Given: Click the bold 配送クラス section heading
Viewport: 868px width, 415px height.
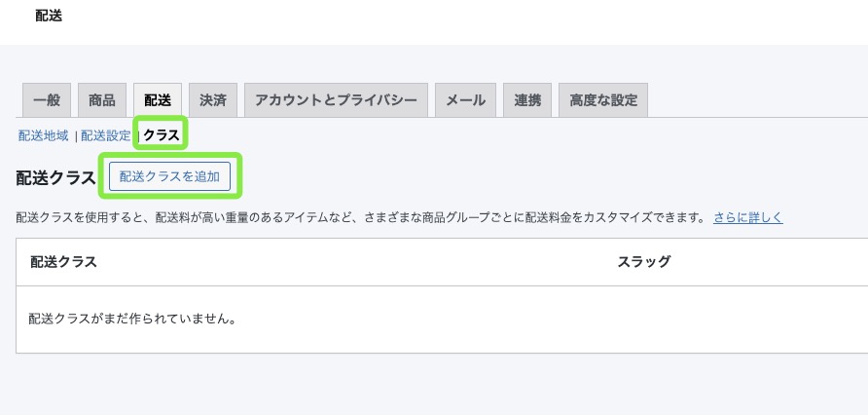Looking at the screenshot, I should click(55, 178).
